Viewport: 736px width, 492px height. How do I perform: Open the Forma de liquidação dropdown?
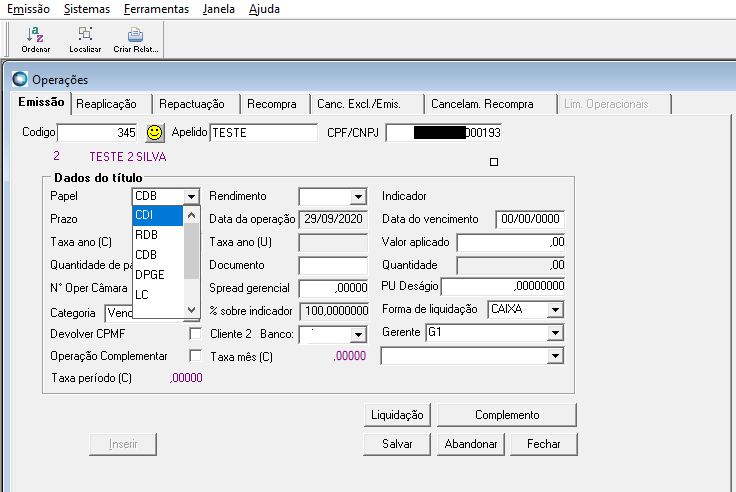click(x=555, y=310)
